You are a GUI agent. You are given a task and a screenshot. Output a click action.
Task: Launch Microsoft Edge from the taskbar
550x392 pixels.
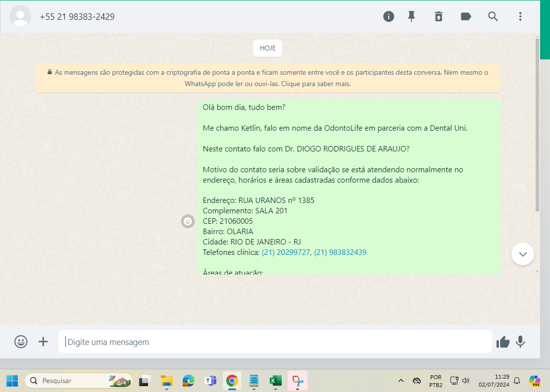point(188,381)
